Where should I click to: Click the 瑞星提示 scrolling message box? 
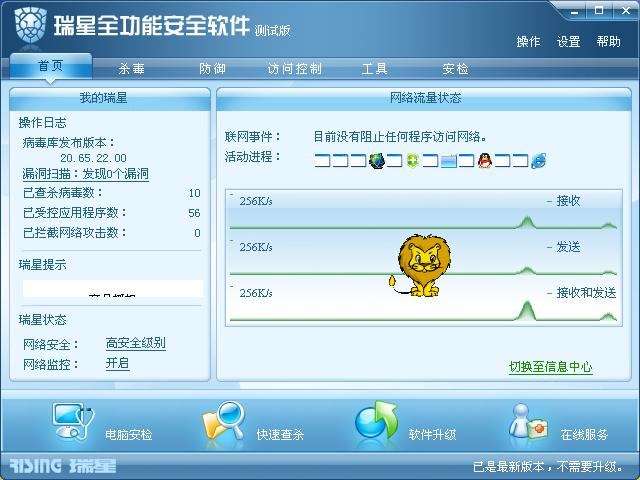point(113,288)
